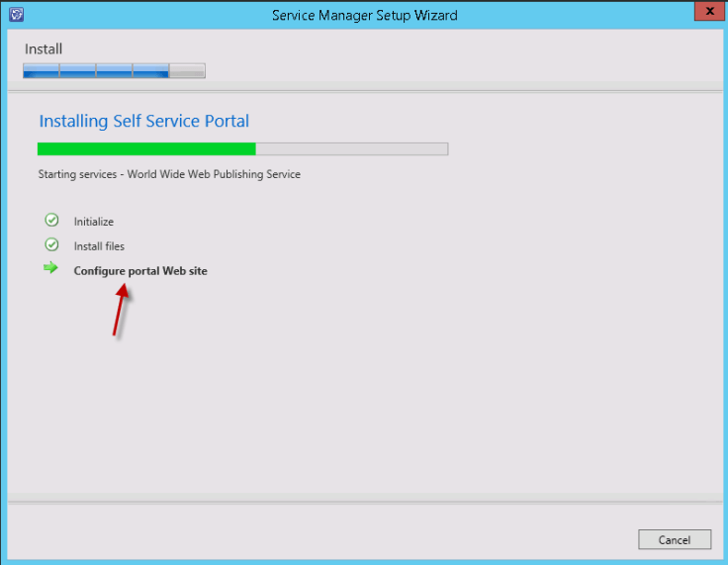Select the Configure portal Web site step
Screen dimensions: 728x565
pos(140,270)
